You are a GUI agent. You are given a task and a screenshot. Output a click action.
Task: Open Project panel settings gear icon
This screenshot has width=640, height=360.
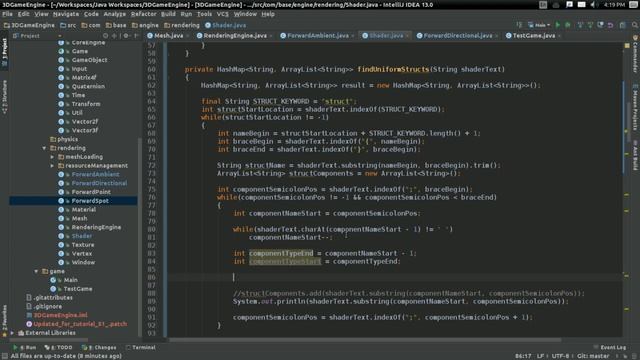tap(126, 36)
